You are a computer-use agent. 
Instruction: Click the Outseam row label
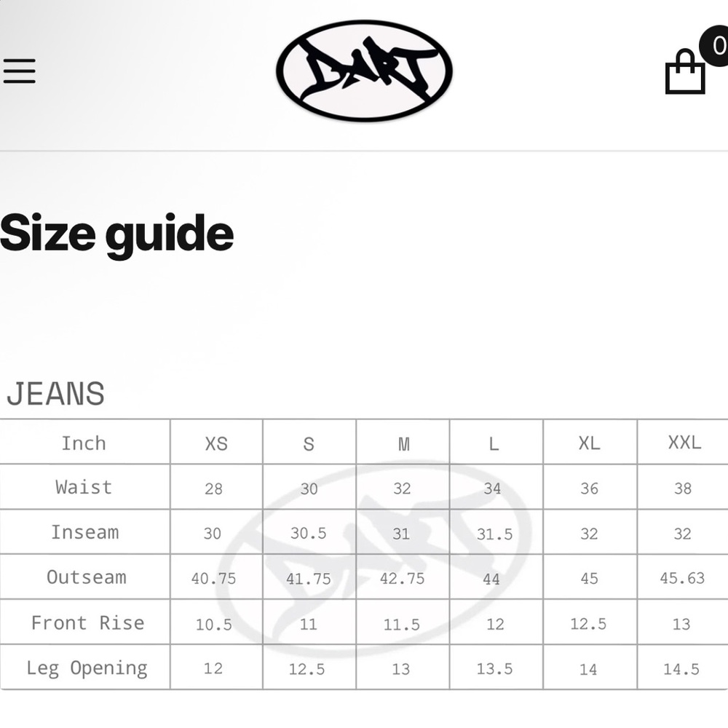[86, 577]
